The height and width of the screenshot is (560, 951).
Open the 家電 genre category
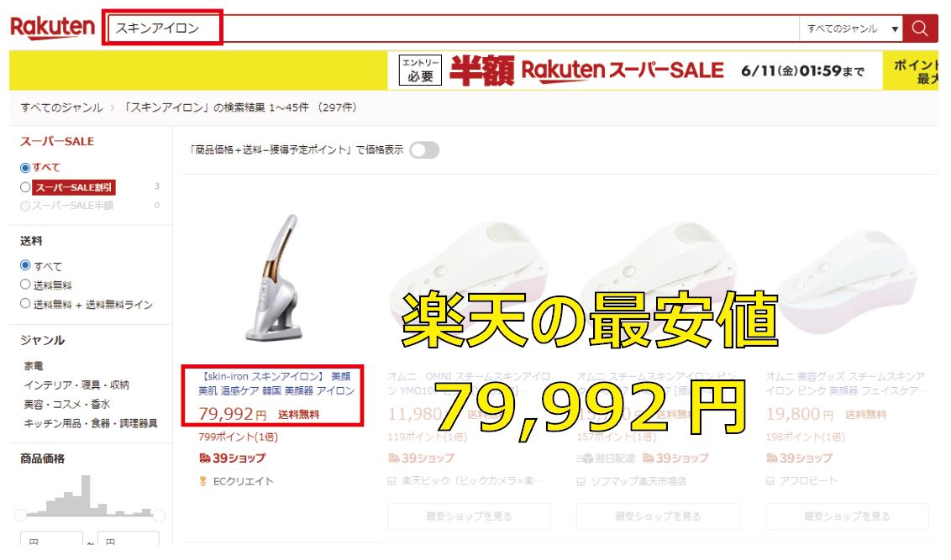[34, 366]
